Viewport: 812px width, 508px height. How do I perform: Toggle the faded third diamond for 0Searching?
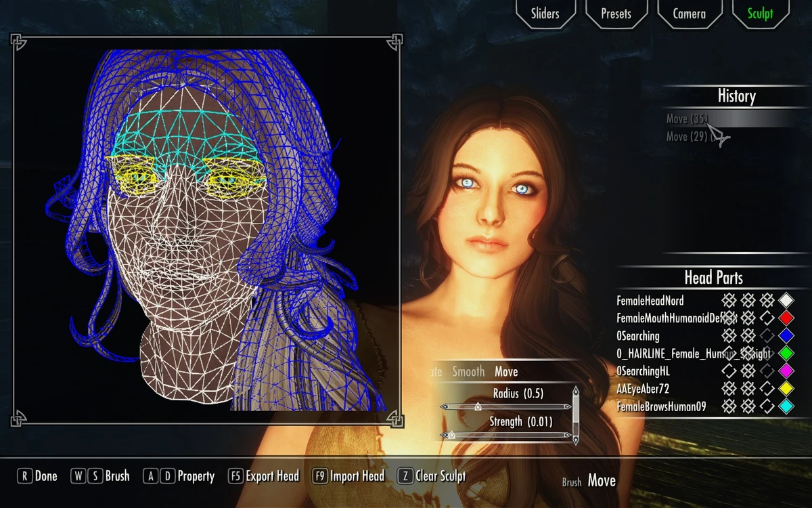pyautogui.click(x=767, y=335)
